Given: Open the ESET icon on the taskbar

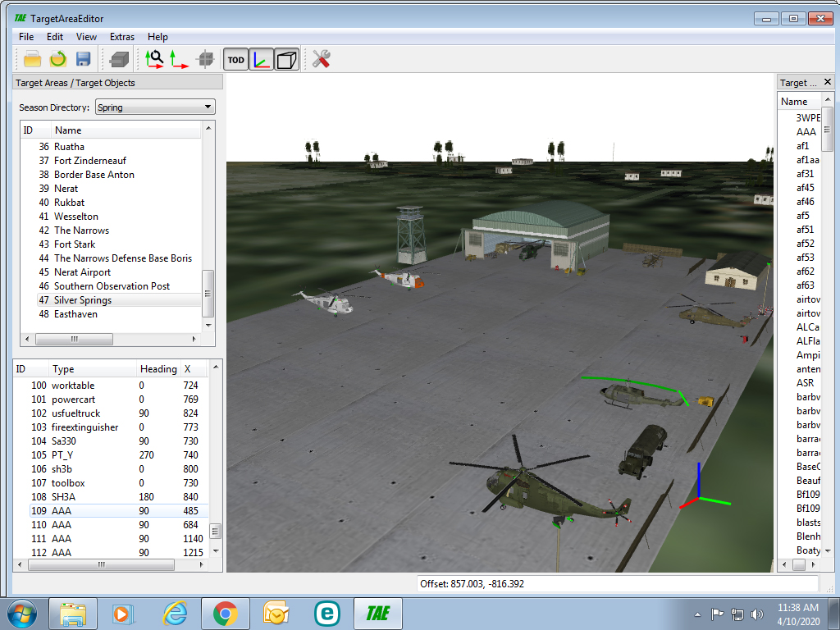Looking at the screenshot, I should tap(326, 614).
